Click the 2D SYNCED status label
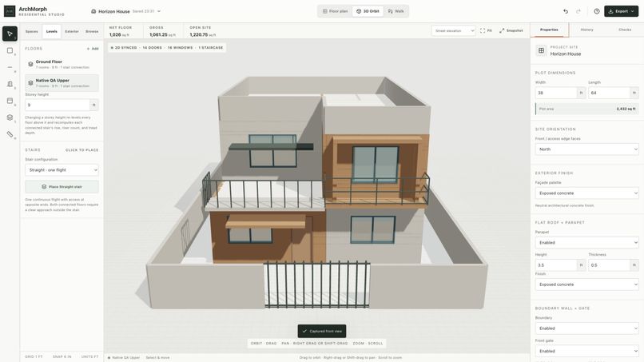644x362 pixels. [x=124, y=48]
